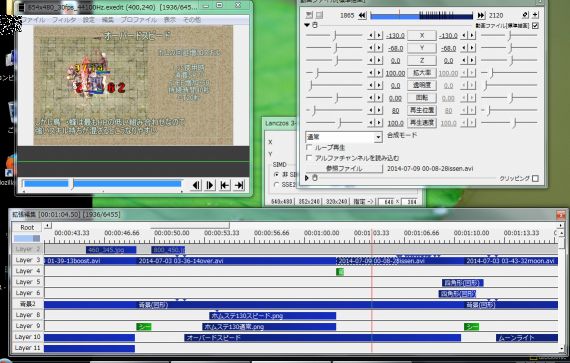Close the 拡張編集 timeline window
Screen dimensions: 570x363
[561, 215]
